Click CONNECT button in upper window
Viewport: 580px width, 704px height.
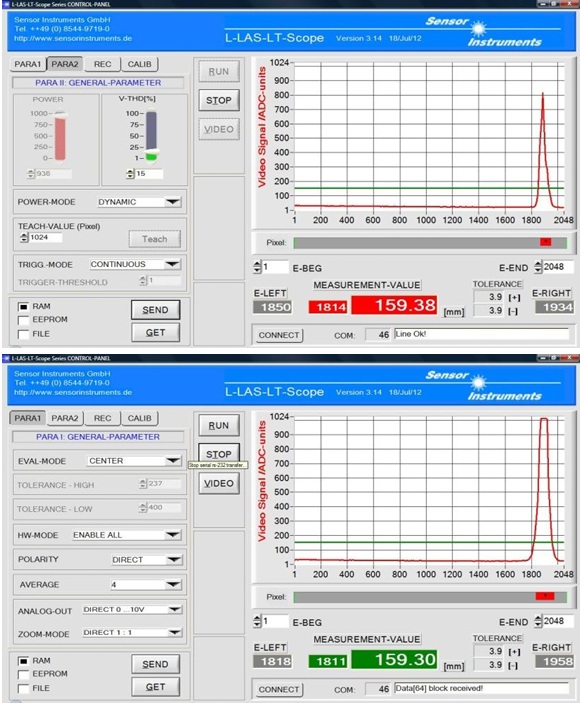click(x=279, y=335)
